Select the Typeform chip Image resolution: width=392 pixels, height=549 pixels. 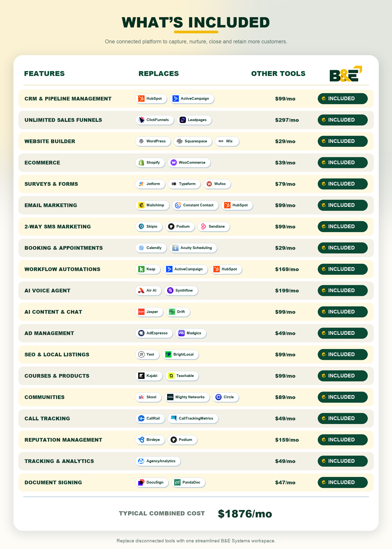pyautogui.click(x=184, y=184)
